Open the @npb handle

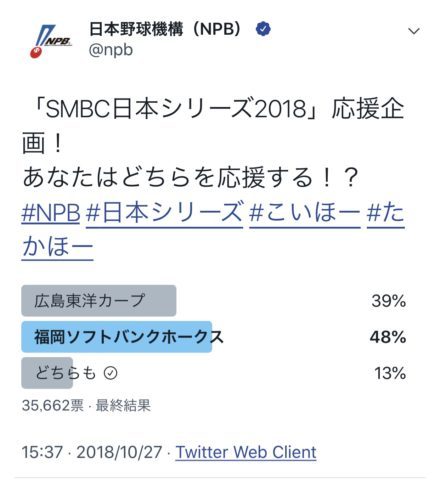tap(111, 50)
